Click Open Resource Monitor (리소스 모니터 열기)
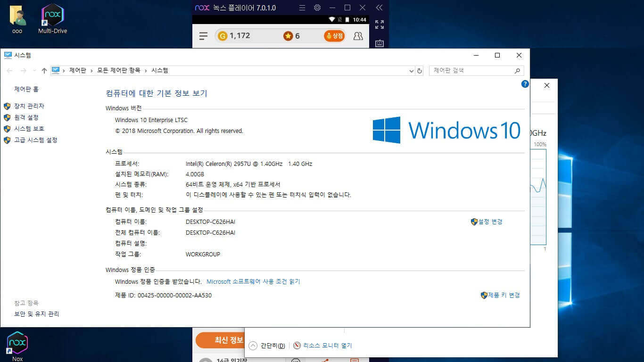The width and height of the screenshot is (644, 362). [x=327, y=346]
